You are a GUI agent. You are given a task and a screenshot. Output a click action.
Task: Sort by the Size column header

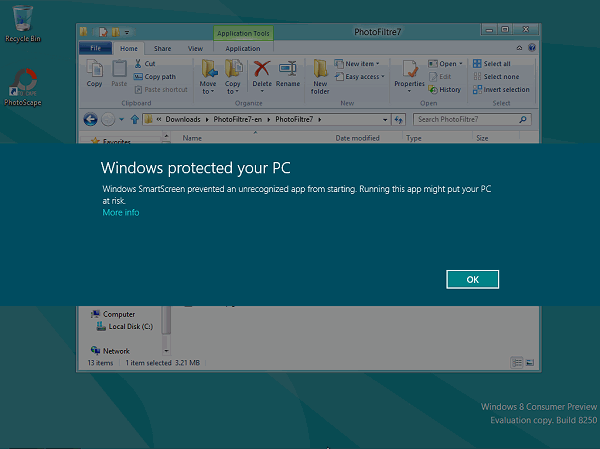[x=482, y=138]
